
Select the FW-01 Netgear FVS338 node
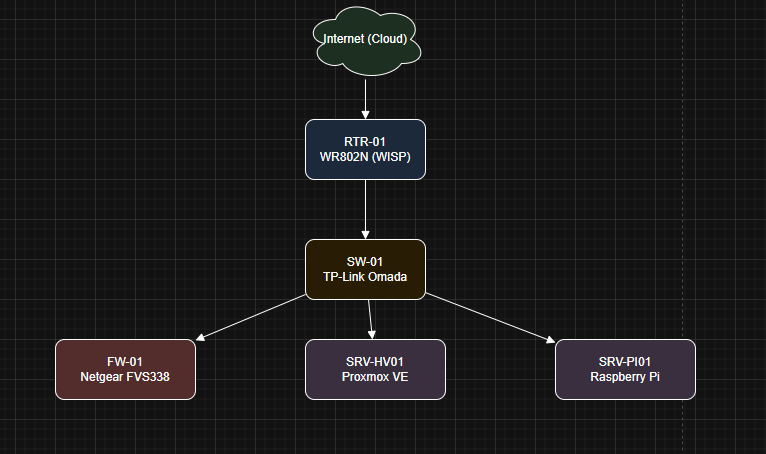click(126, 369)
